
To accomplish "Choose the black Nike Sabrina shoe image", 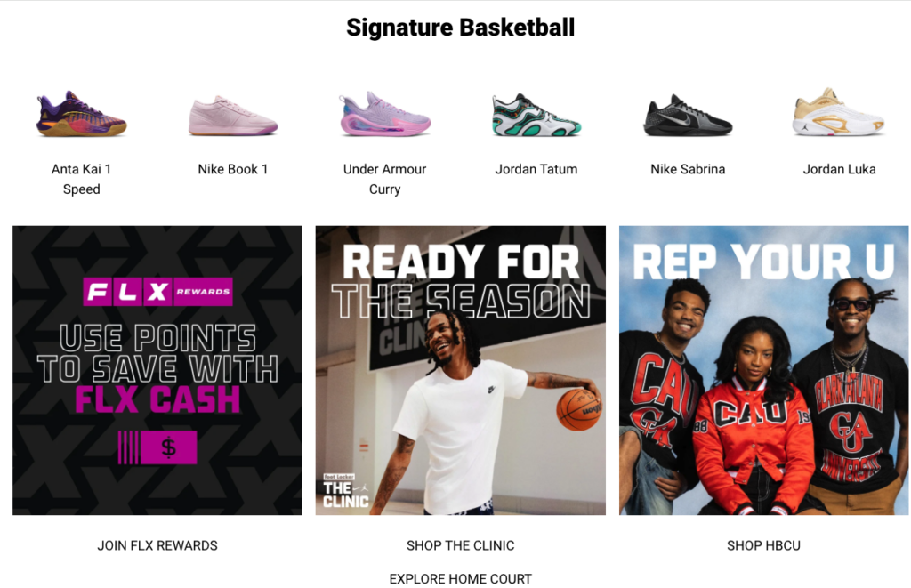I will point(688,115).
